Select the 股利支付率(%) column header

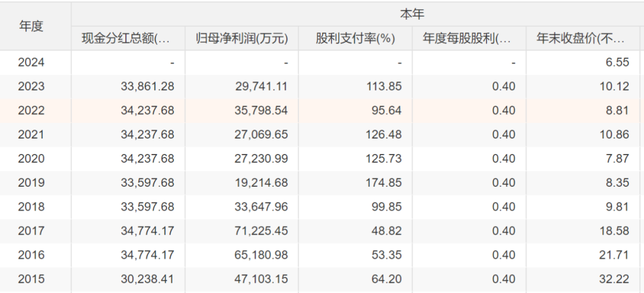click(x=355, y=39)
